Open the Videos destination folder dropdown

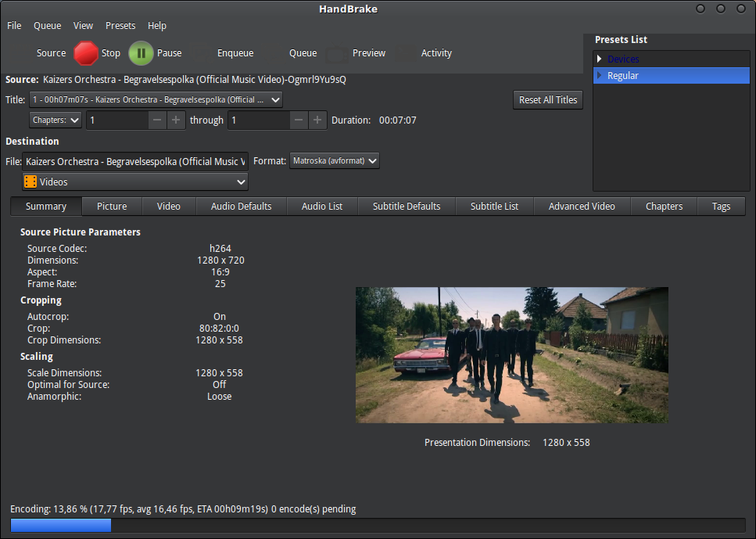[x=135, y=182]
